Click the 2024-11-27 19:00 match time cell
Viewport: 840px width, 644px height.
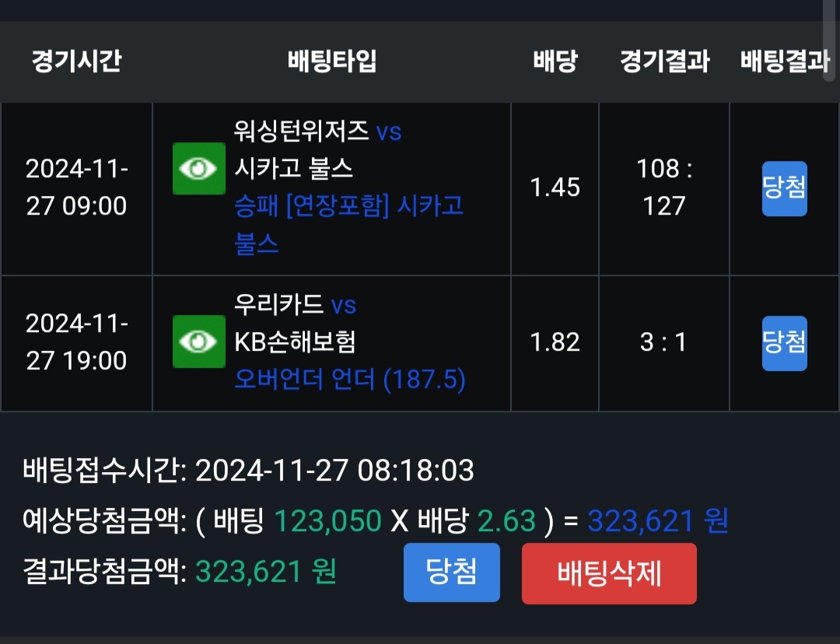pyautogui.click(x=76, y=342)
